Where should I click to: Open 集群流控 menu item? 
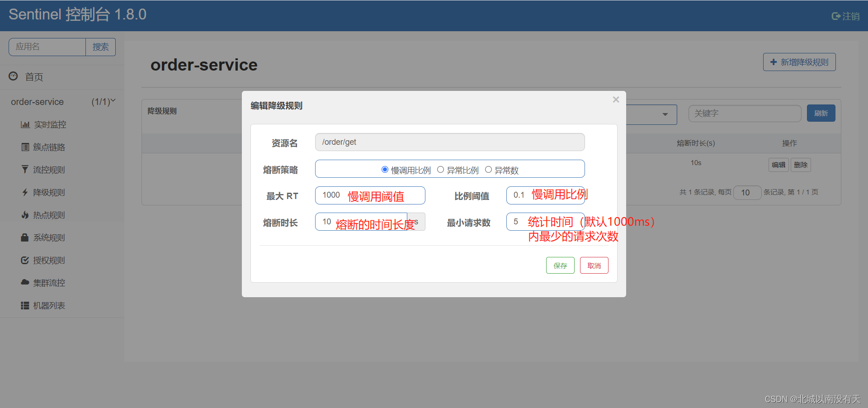pos(49,283)
